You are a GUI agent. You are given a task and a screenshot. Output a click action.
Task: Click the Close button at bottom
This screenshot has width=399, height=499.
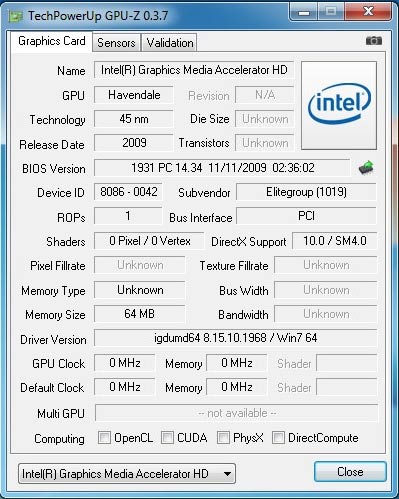point(350,472)
